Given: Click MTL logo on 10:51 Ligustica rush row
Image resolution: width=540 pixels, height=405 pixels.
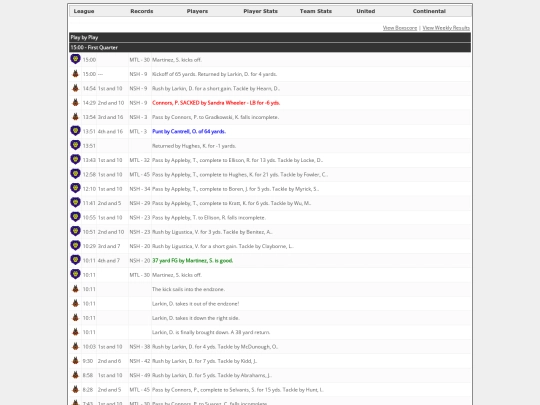Looking at the screenshot, I should click(75, 231).
